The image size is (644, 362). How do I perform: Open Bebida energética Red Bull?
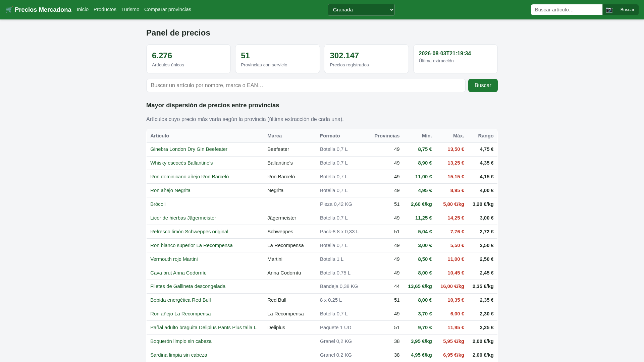[180, 300]
